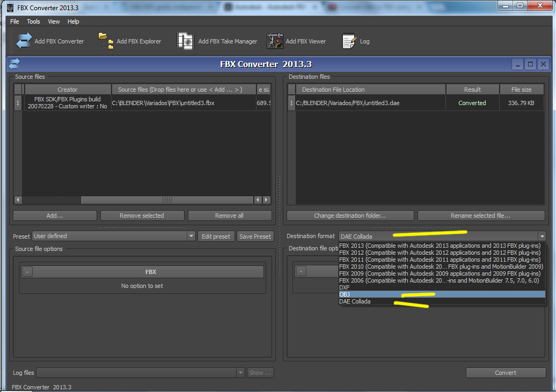Open the Preset User defined dropdown
The image size is (556, 392).
[113, 236]
